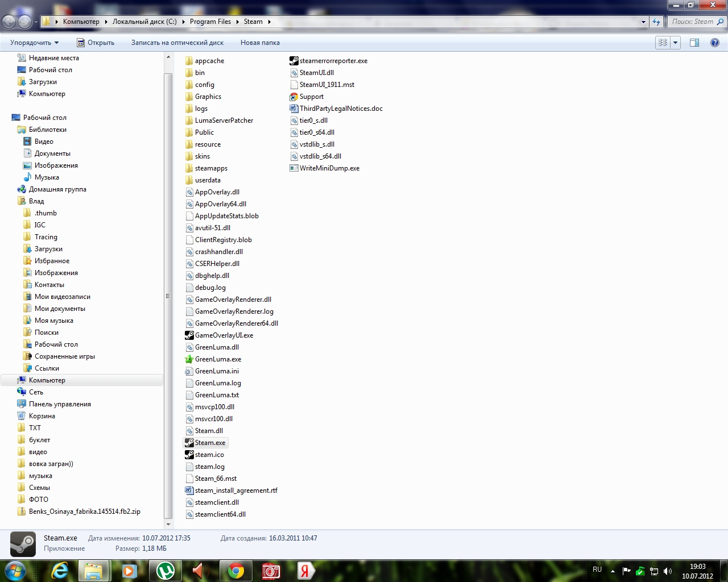Open Google Chrome from the taskbar

pos(235,571)
